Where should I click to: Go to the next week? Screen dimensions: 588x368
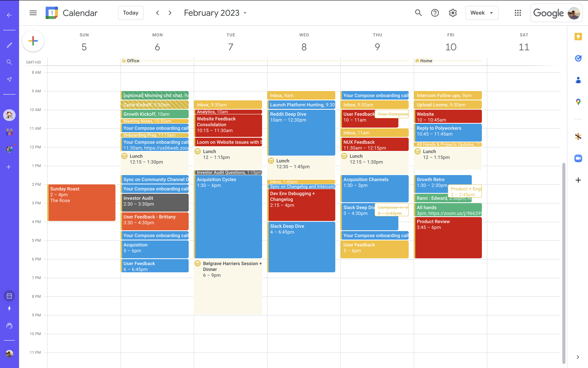170,13
